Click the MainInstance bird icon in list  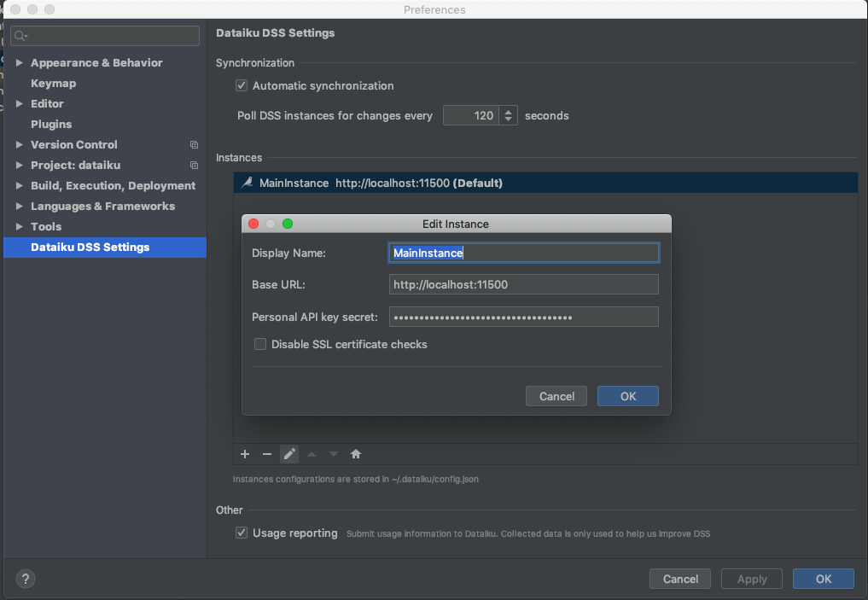pyautogui.click(x=247, y=183)
